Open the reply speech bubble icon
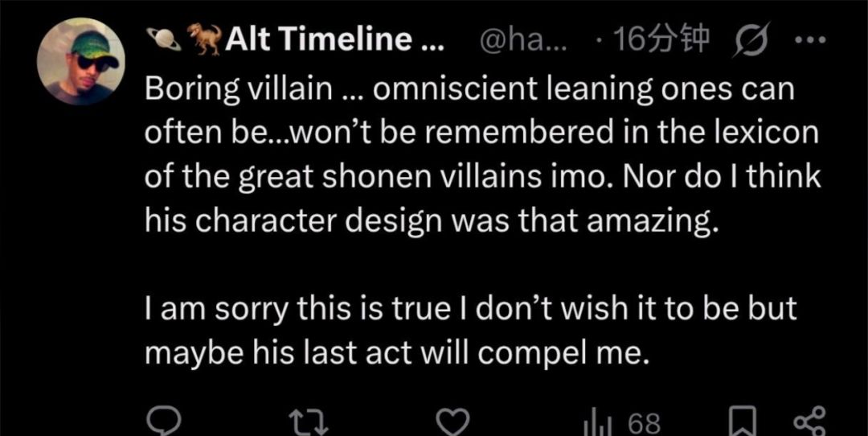This screenshot has width=868, height=436. tap(162, 422)
